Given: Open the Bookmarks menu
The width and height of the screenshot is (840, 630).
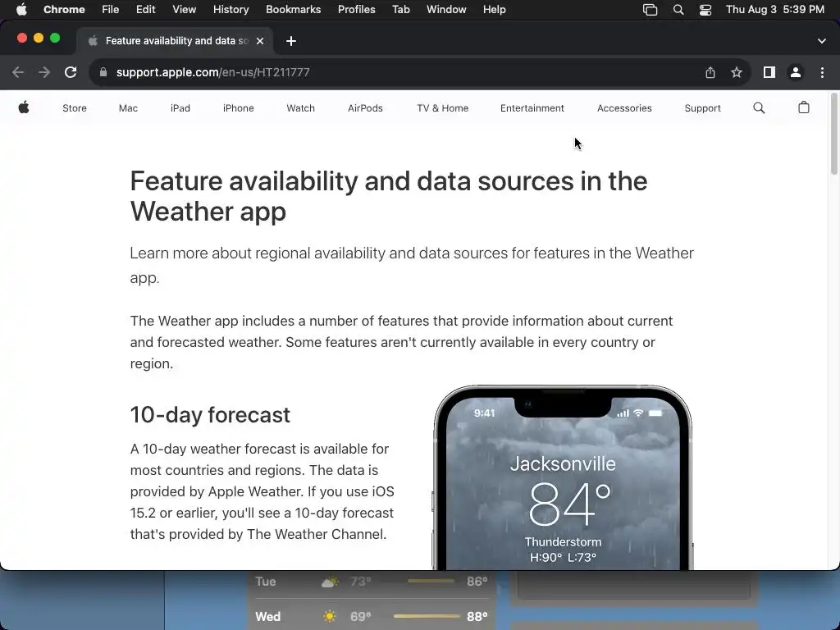Looking at the screenshot, I should click(x=293, y=10).
